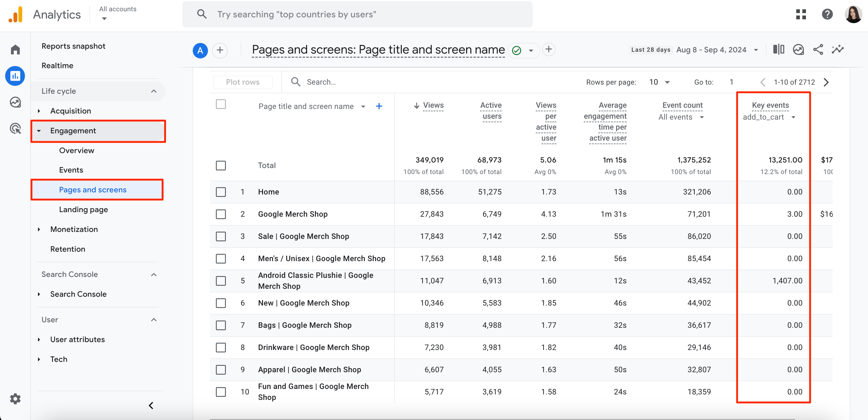Sort table by Views column header
Viewport: 868px width, 420px height.
(x=433, y=105)
